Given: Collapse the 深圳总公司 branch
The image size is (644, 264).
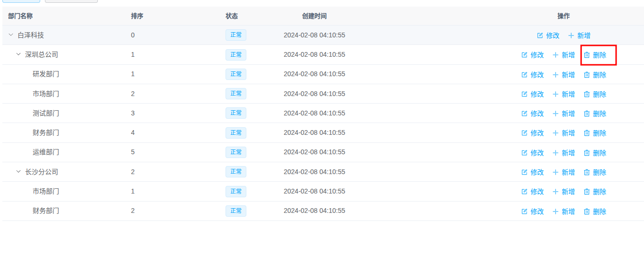Looking at the screenshot, I should coord(18,54).
